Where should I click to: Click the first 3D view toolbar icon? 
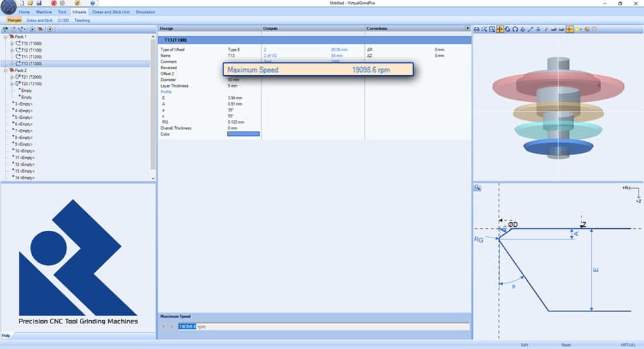(x=476, y=29)
